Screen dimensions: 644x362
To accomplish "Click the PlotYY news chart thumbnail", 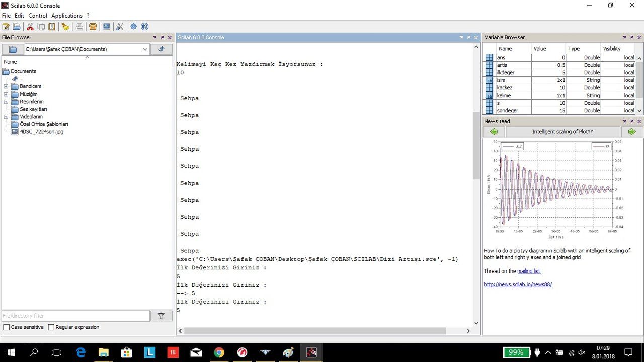I will click(554, 190).
